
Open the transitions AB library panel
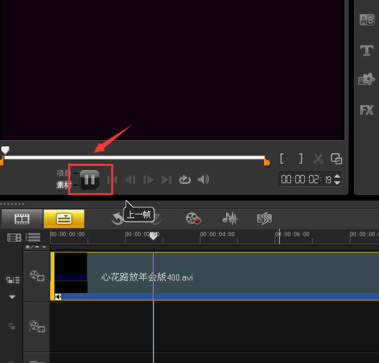367,20
